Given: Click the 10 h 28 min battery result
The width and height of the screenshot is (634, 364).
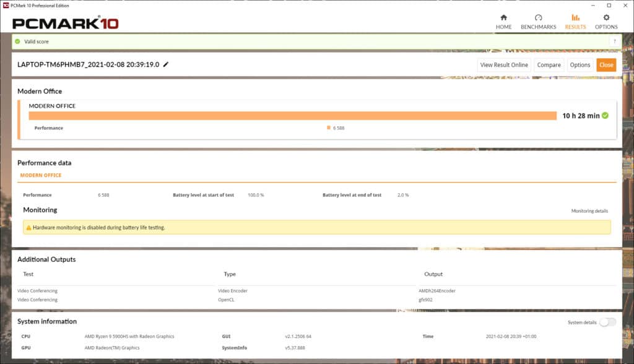Looking at the screenshot, I should click(x=581, y=116).
